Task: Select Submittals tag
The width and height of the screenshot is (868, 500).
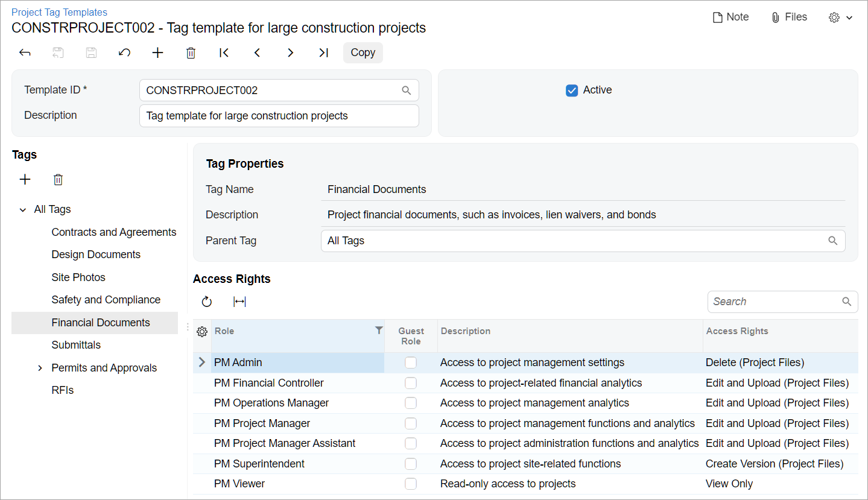Action: (76, 345)
